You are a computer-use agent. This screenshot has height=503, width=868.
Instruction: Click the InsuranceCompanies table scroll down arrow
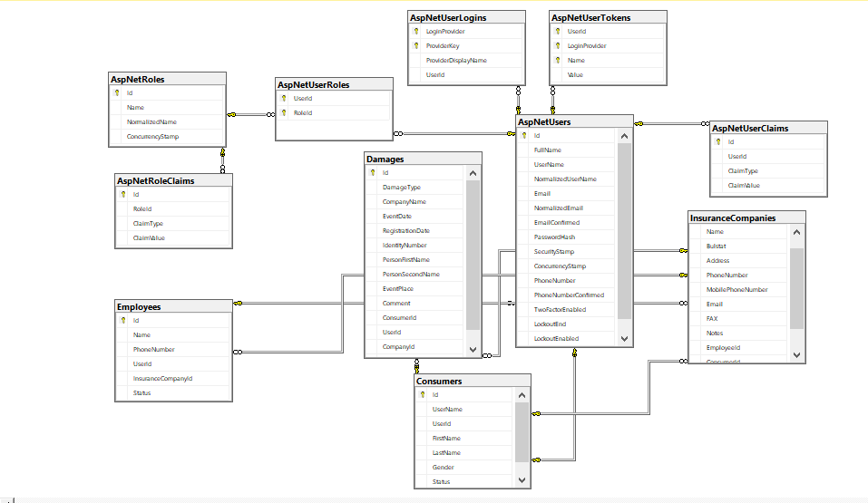796,355
